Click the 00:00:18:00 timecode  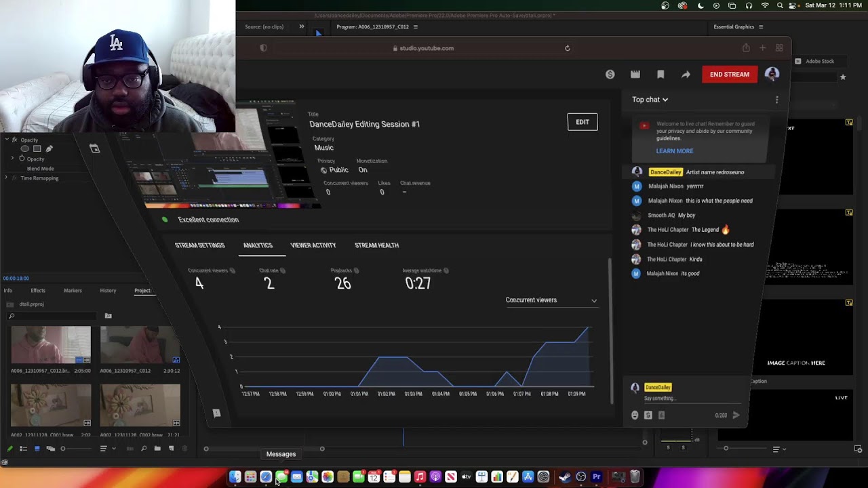click(x=16, y=279)
